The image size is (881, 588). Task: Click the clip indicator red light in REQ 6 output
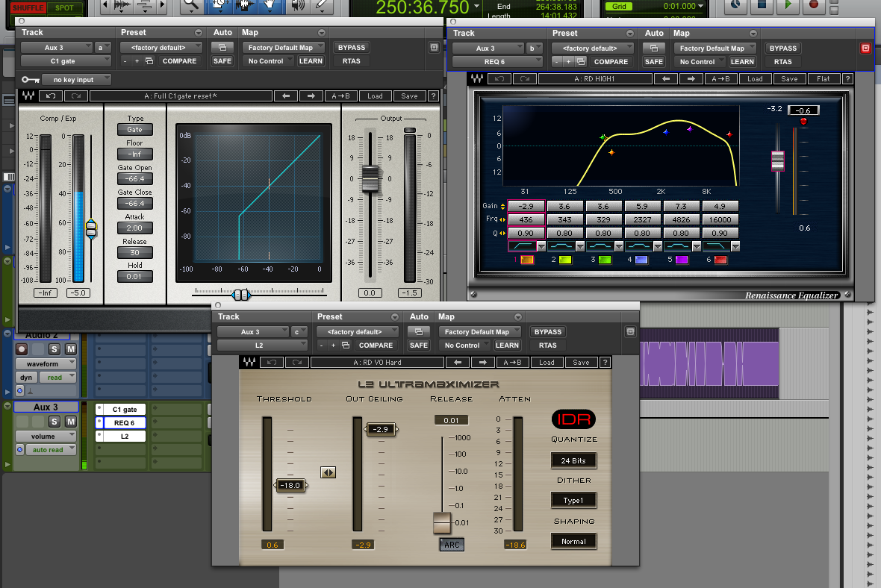click(x=803, y=122)
